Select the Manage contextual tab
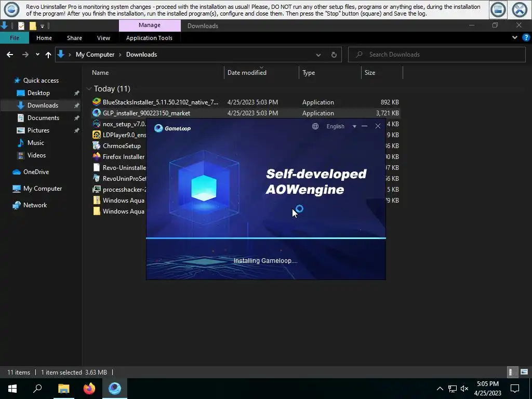Screen dimensions: 532x399 pyautogui.click(x=150, y=25)
